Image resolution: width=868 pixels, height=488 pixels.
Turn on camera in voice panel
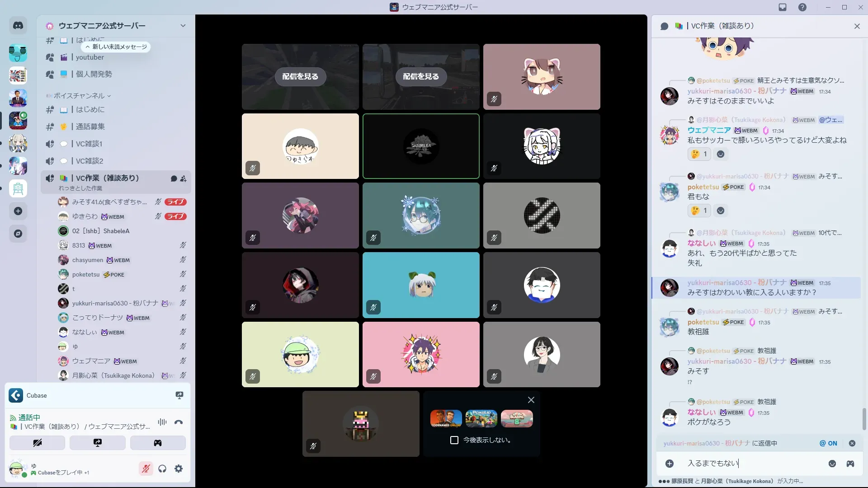click(x=38, y=443)
